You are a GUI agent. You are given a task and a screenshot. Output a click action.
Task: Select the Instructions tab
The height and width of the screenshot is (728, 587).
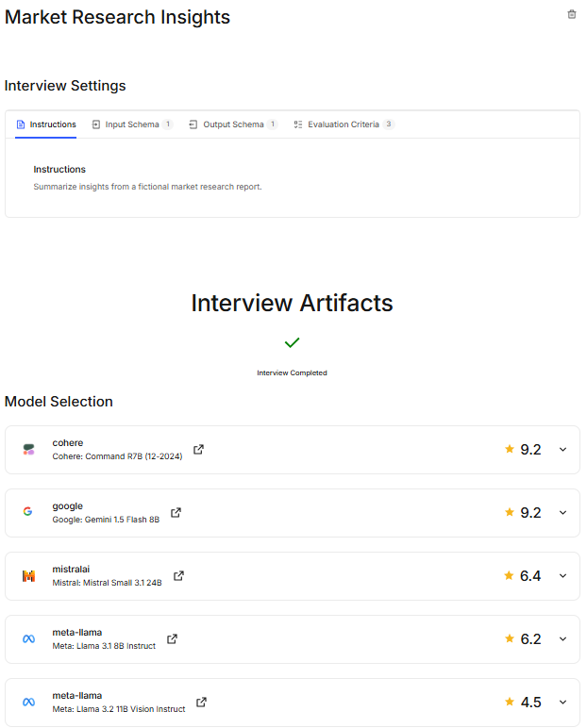[46, 124]
